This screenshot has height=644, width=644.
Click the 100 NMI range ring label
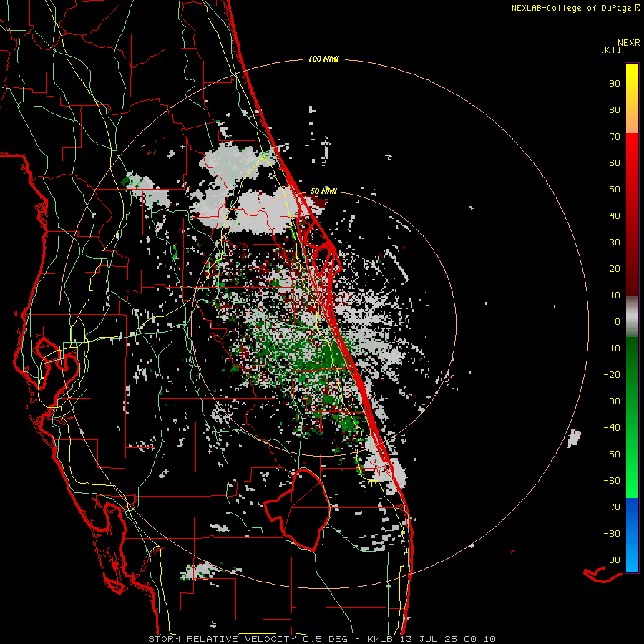(323, 59)
